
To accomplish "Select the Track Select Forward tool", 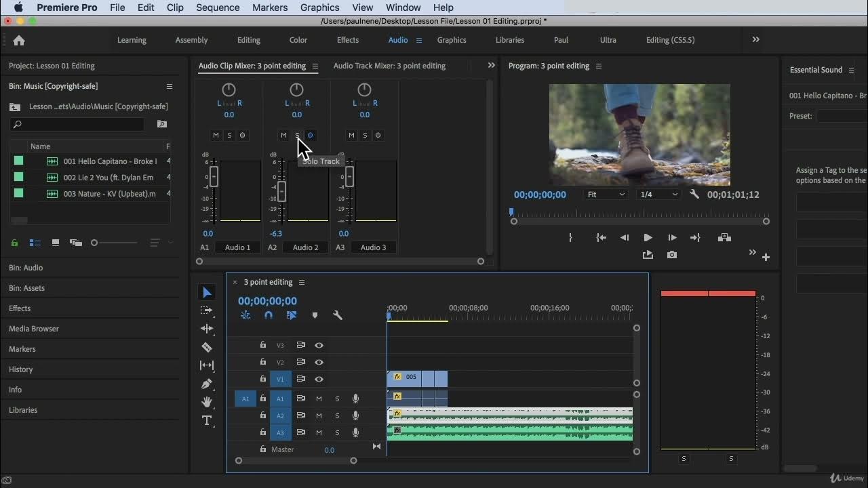I will (x=207, y=310).
